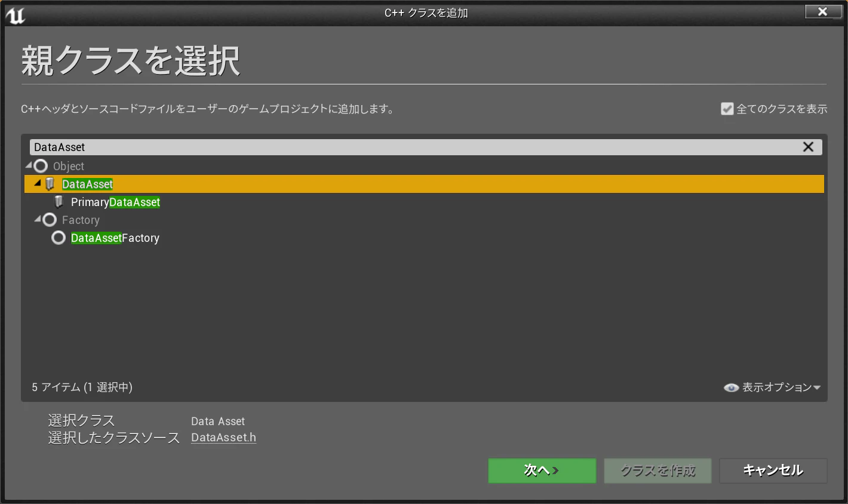848x504 pixels.
Task: Click the eye icon for view options
Action: [731, 388]
